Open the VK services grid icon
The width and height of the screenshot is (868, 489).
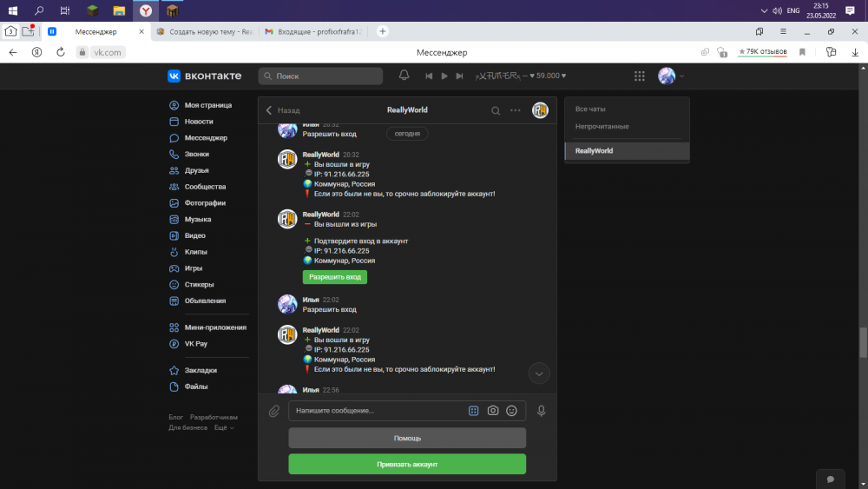640,76
